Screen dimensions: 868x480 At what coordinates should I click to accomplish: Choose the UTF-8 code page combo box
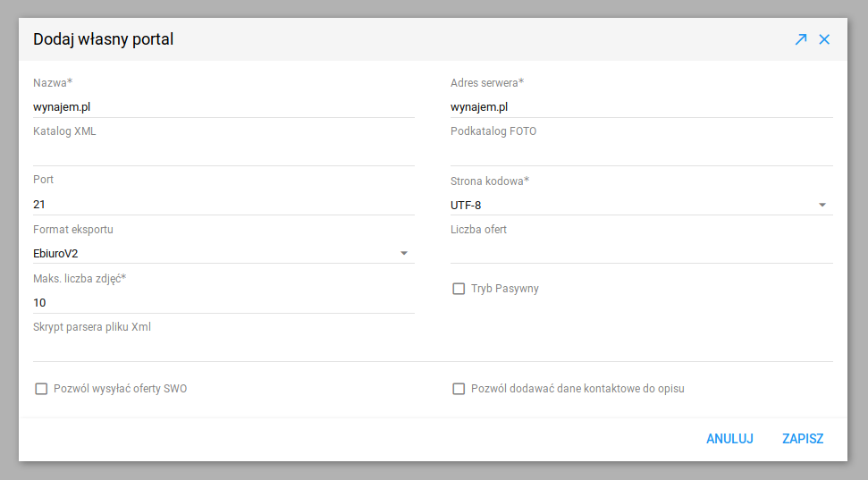pyautogui.click(x=642, y=205)
